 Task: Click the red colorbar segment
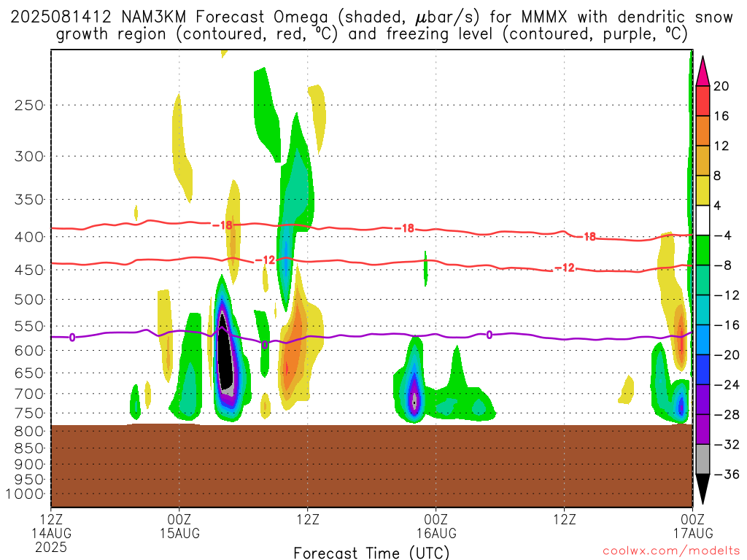(703, 101)
